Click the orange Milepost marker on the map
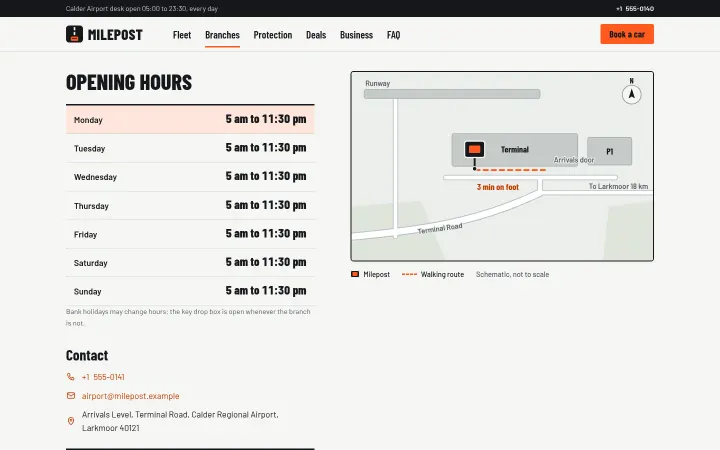This screenshot has height=450, width=720. pos(474,149)
